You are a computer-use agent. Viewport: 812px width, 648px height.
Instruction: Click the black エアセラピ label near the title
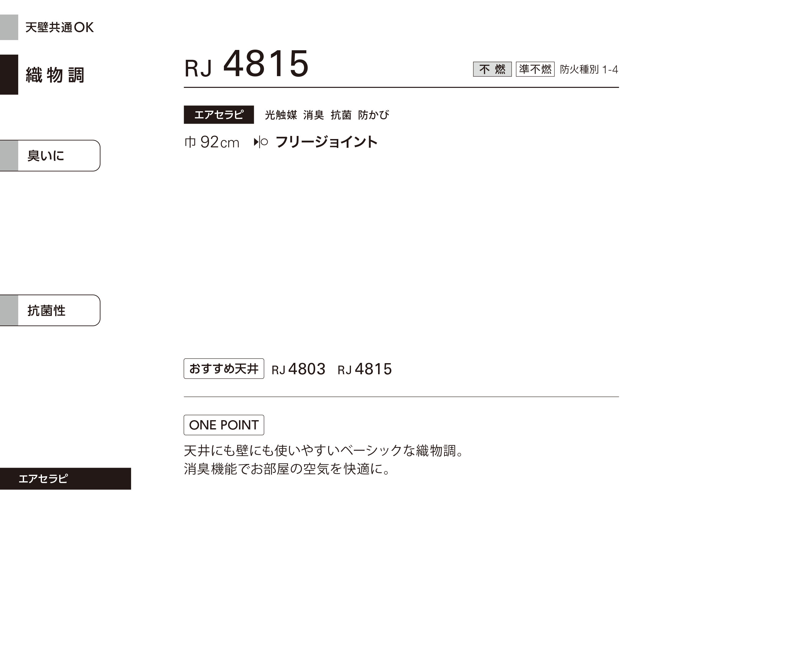pyautogui.click(x=219, y=114)
